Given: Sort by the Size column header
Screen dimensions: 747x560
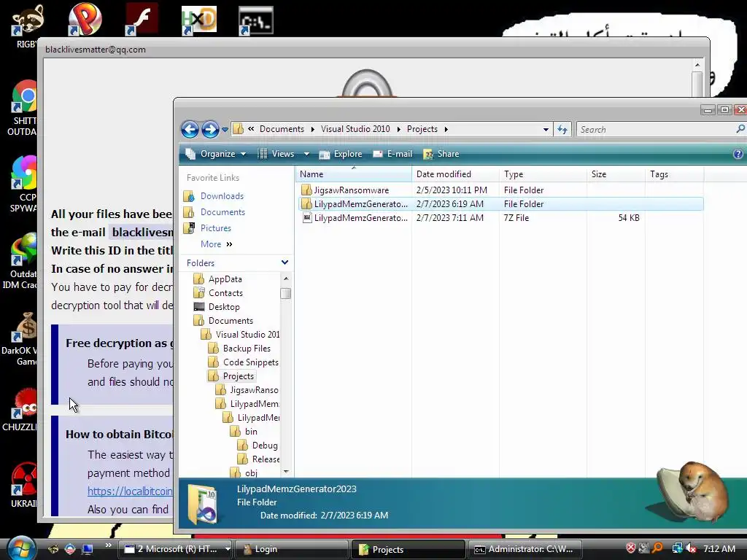Looking at the screenshot, I should coord(616,174).
